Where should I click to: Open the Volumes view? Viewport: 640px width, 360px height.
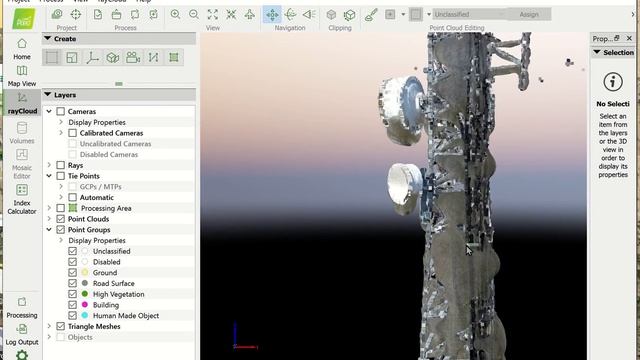pos(22,133)
